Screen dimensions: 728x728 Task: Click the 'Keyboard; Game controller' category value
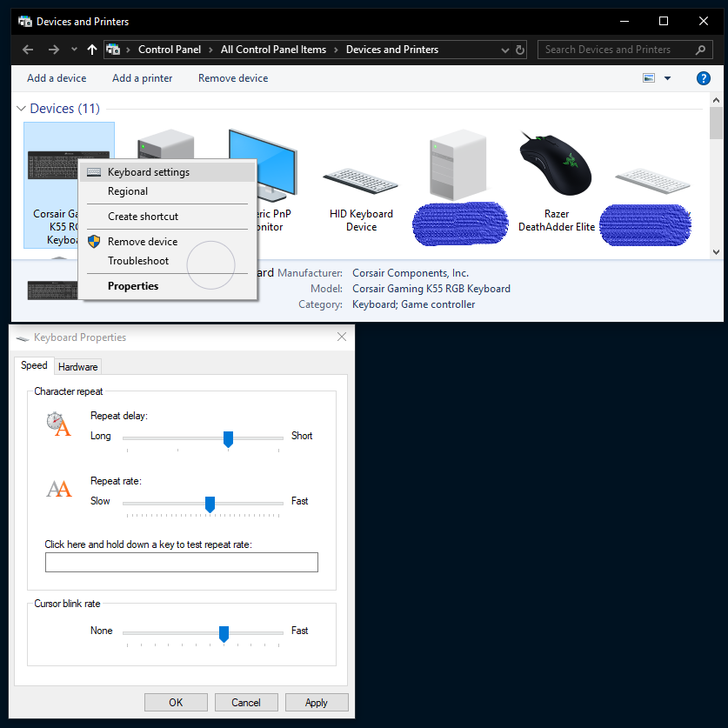pos(414,304)
